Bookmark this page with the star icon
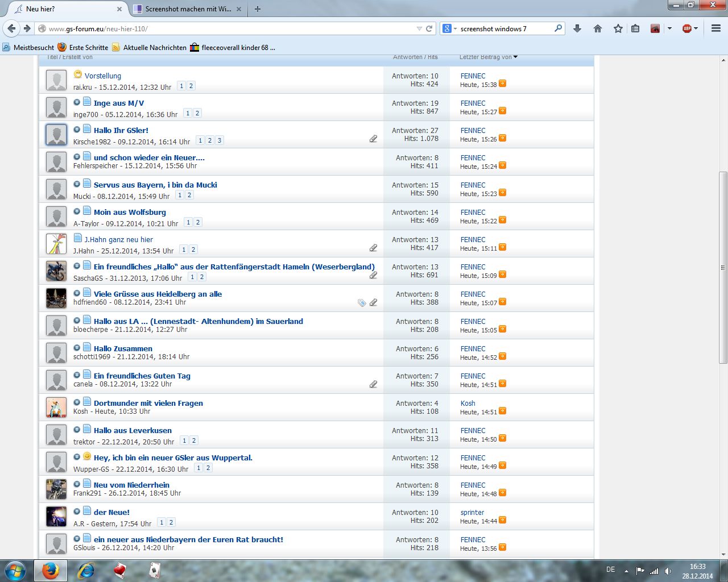728x582 pixels. click(618, 28)
